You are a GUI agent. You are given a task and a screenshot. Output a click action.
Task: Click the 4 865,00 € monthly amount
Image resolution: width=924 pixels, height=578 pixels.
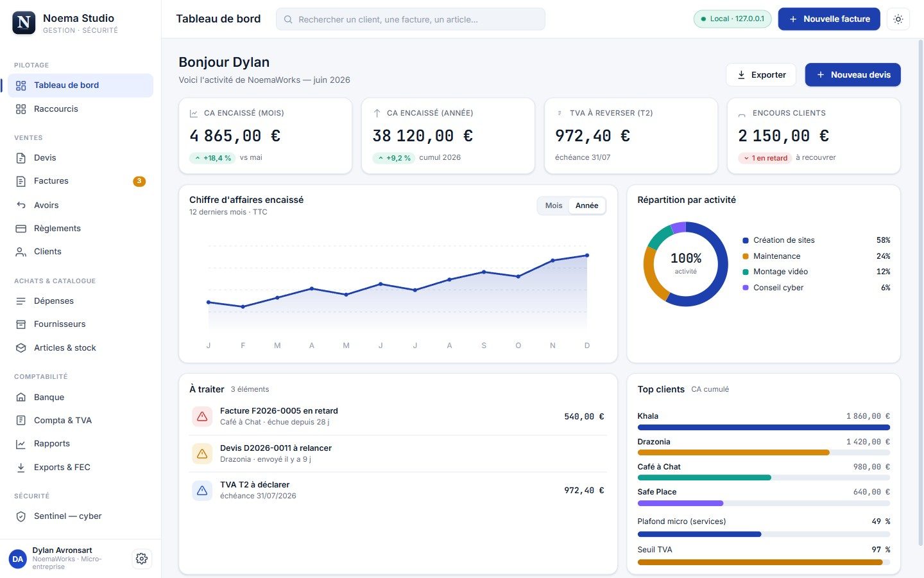click(x=235, y=136)
